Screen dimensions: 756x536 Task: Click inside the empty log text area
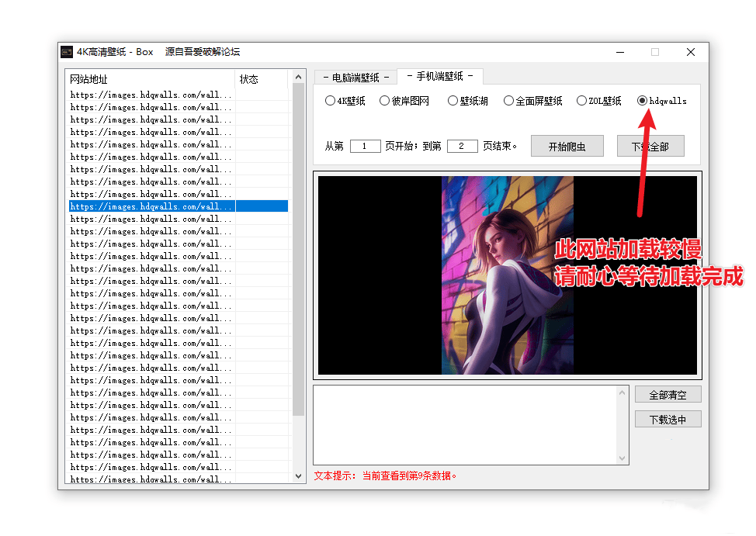[465, 425]
